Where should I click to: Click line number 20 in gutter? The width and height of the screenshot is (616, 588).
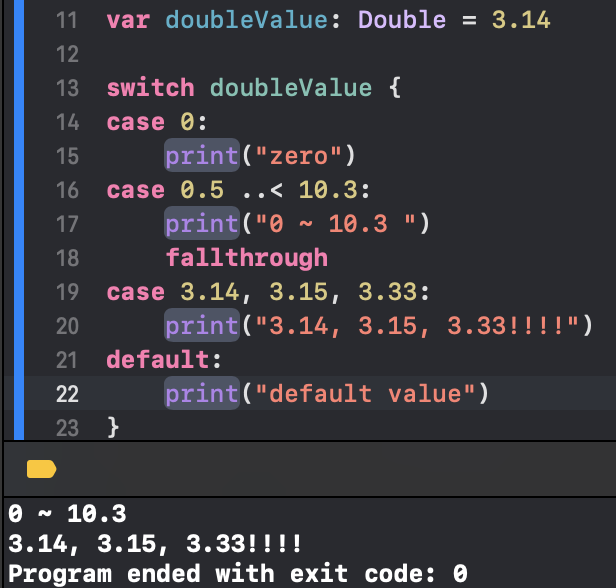coord(67,326)
